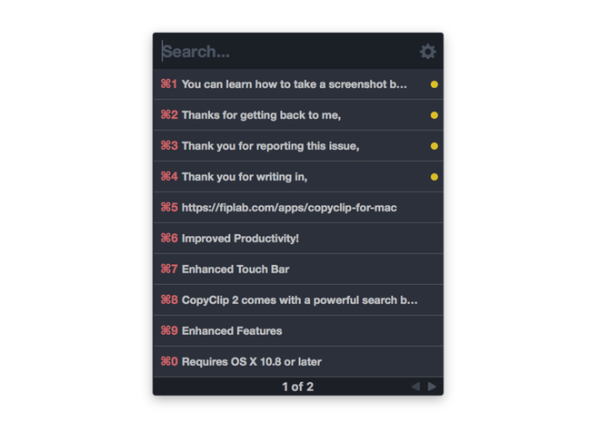The height and width of the screenshot is (422, 600).
Task: Go to the previous page arrow
Action: [x=416, y=386]
